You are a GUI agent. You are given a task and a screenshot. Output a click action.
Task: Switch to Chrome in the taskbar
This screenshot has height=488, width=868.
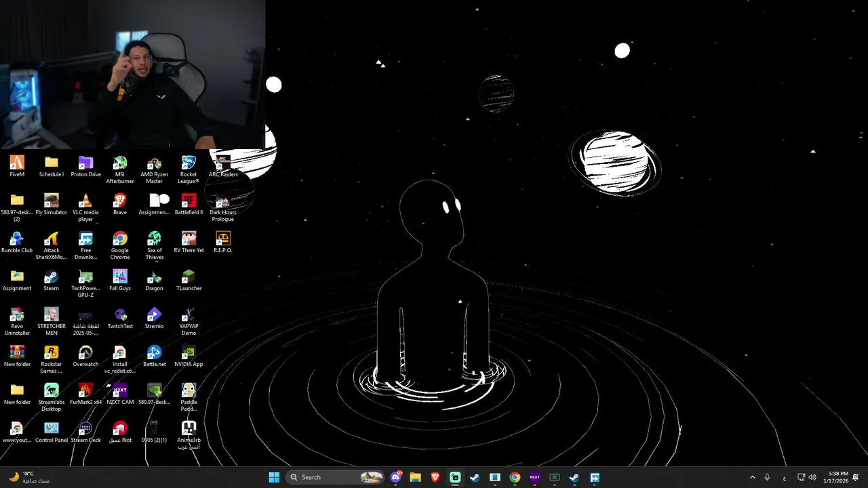coord(515,477)
